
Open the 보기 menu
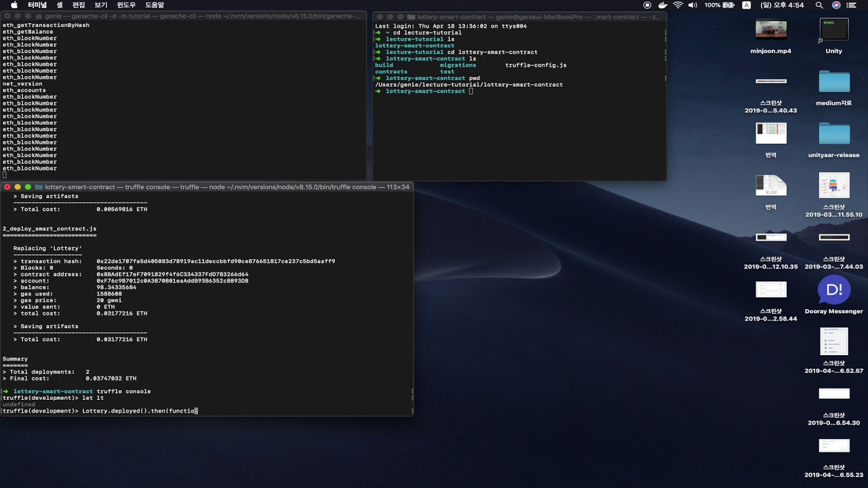coord(100,5)
